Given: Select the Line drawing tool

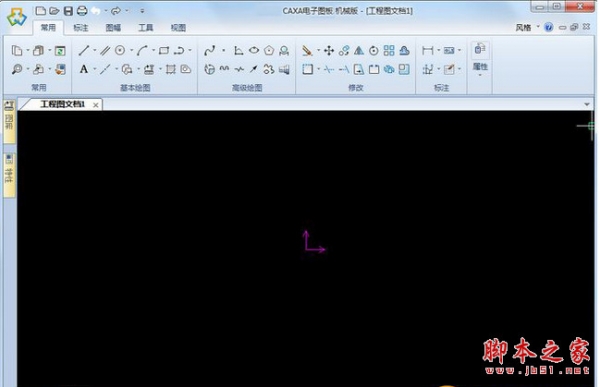Looking at the screenshot, I should [x=84, y=51].
